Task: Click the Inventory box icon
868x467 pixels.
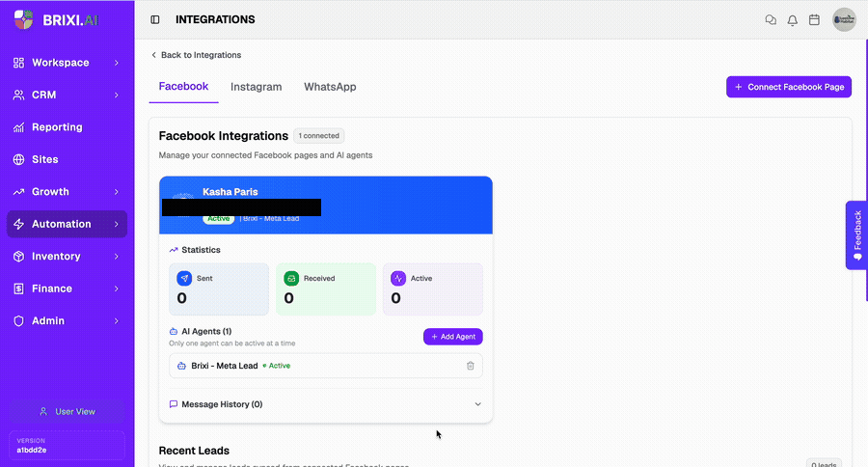Action: (19, 257)
